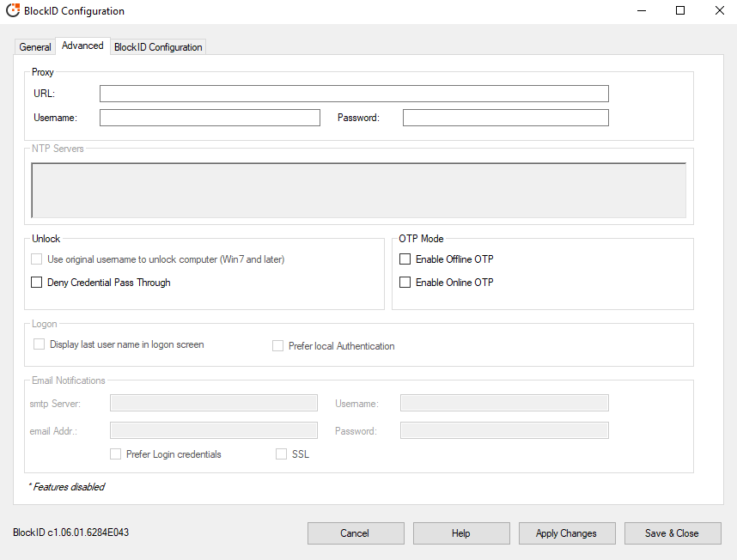The image size is (737, 560).
Task: Click the BlockID logo icon in title bar
Action: coord(11,10)
